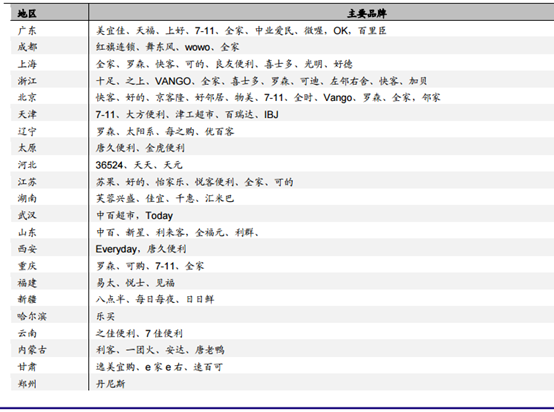The width and height of the screenshot is (554, 412).
Task: Click the 地区 column header
Action: click(x=27, y=13)
